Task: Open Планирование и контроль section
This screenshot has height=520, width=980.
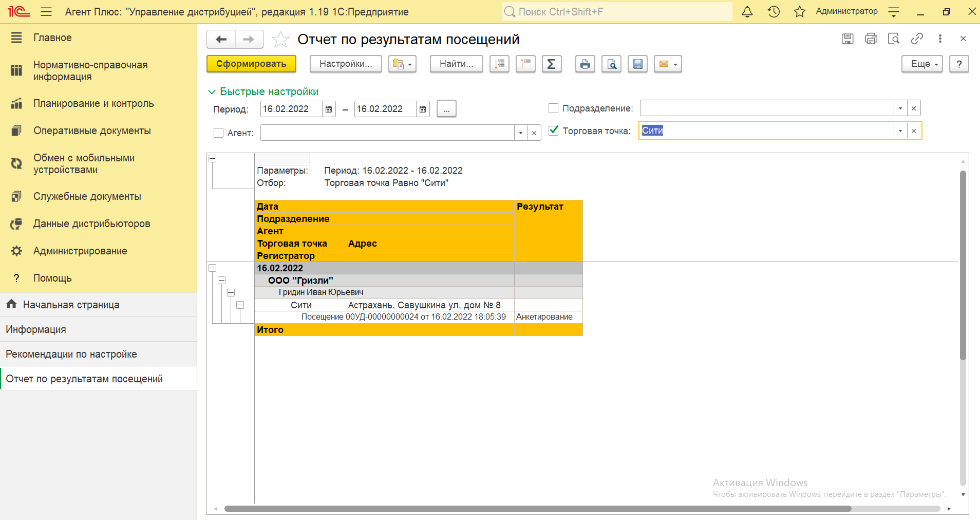Action: pos(93,104)
